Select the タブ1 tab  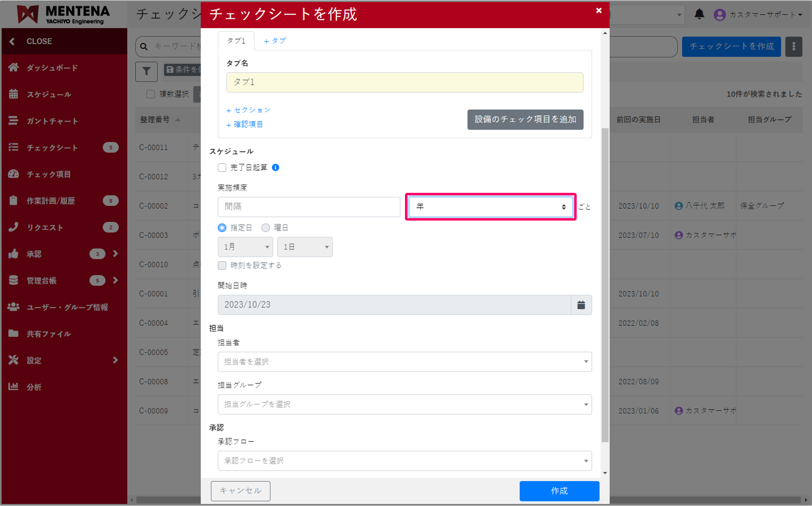(x=236, y=41)
